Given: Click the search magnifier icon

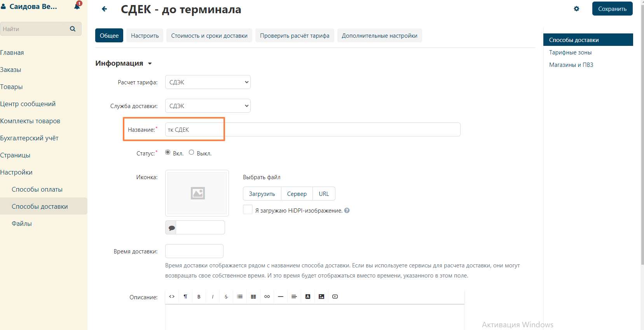Looking at the screenshot, I should coord(73,29).
